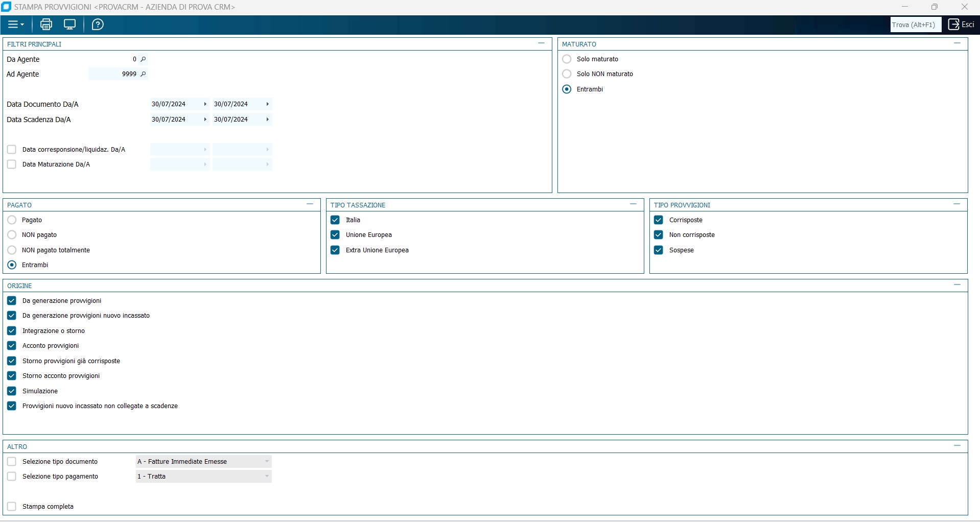The height and width of the screenshot is (522, 980).
Task: Collapse the PAGATO panel
Action: click(310, 204)
